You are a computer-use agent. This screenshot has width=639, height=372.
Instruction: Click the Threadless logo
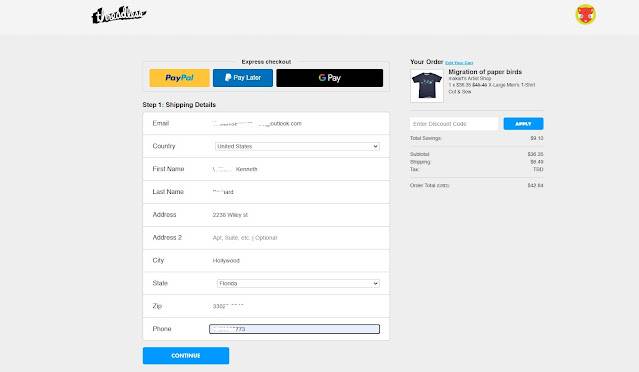[119, 15]
